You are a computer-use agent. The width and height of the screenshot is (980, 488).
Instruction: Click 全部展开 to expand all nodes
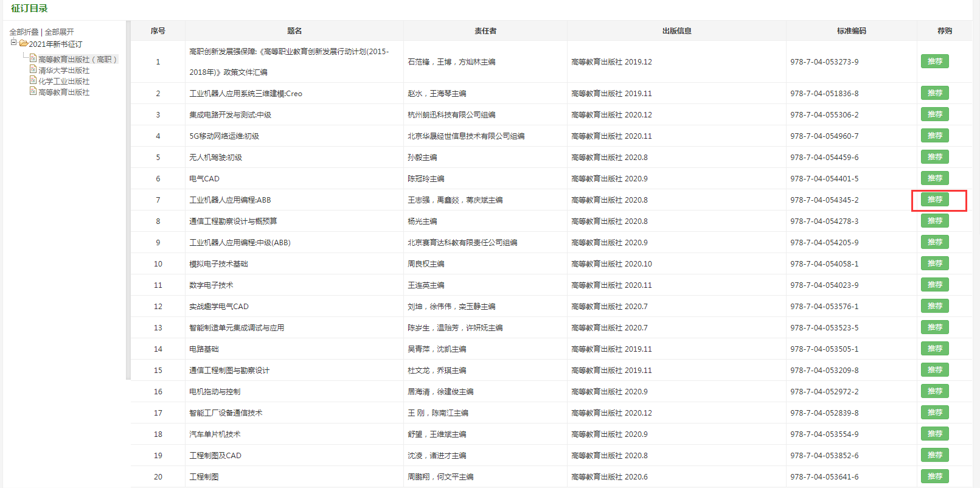point(59,32)
